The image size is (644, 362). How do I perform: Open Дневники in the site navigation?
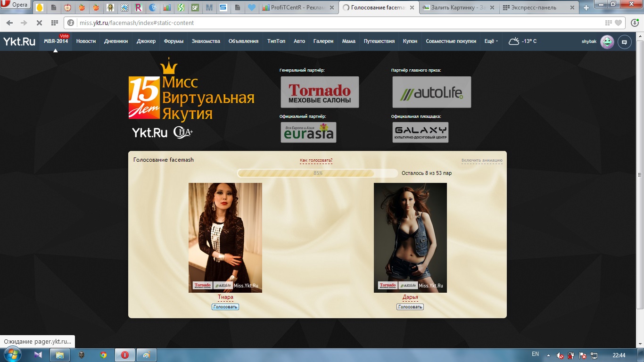(x=116, y=41)
